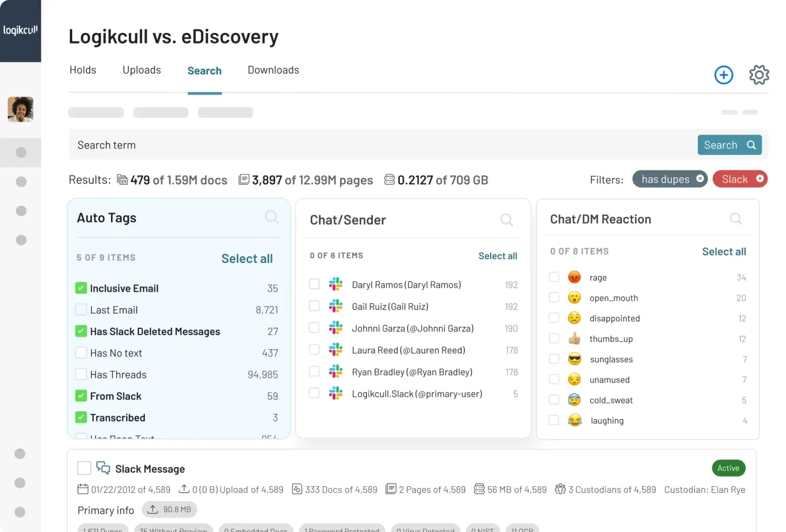Open settings via the gear icon
Image resolution: width=786 pixels, height=532 pixels.
pyautogui.click(x=758, y=75)
